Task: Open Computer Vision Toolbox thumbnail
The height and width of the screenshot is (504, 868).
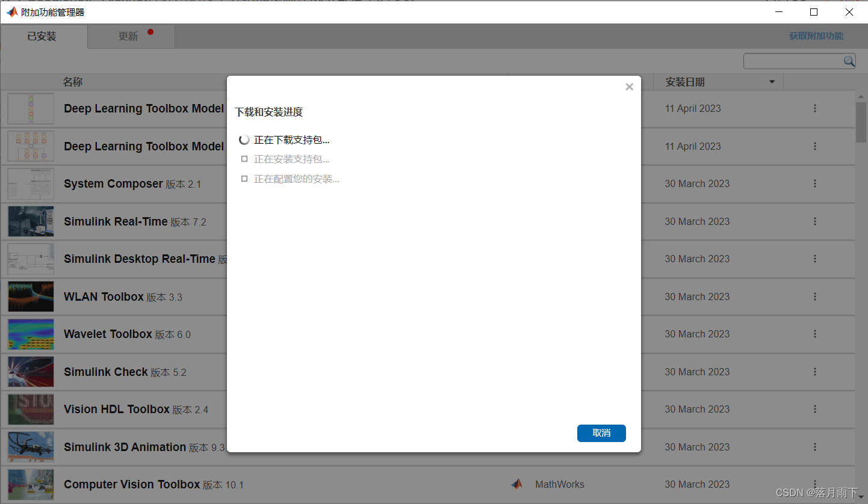Action: (31, 485)
